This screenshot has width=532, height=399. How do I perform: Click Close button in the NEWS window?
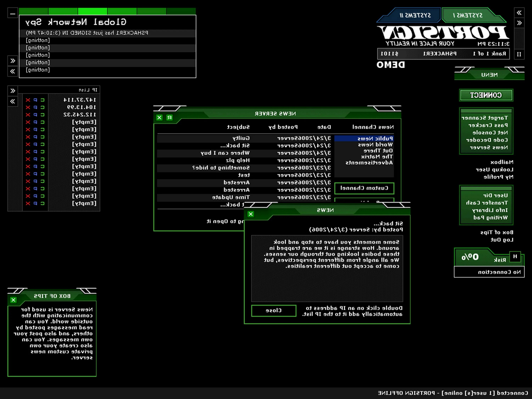pos(274,311)
